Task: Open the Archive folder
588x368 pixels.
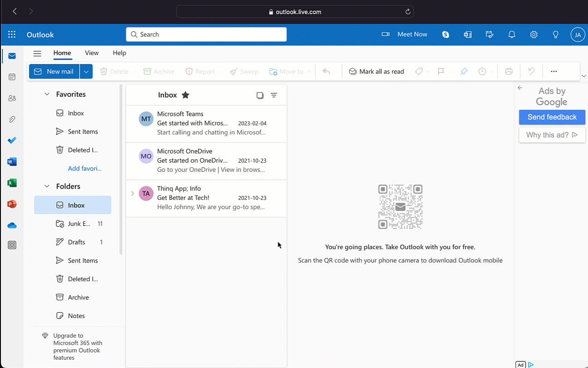Action: coord(73,297)
